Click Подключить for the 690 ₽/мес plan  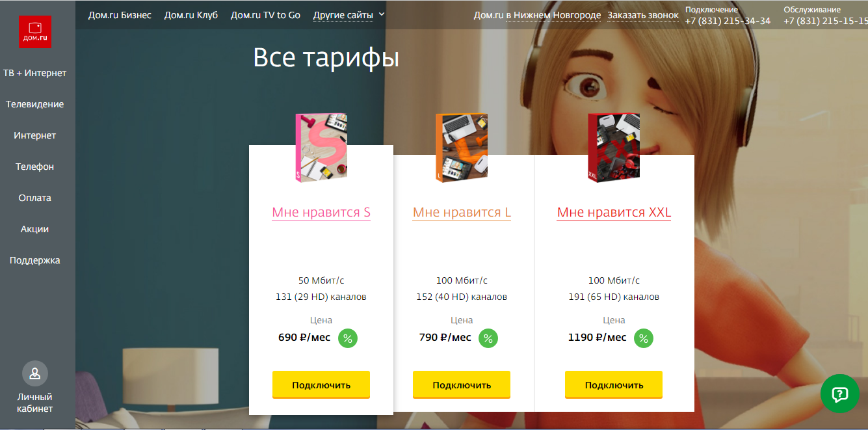(x=321, y=384)
